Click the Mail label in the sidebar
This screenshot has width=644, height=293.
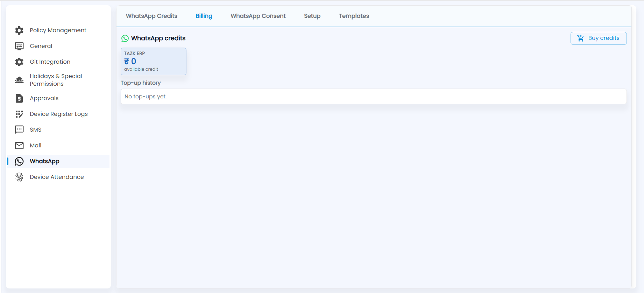pos(35,146)
